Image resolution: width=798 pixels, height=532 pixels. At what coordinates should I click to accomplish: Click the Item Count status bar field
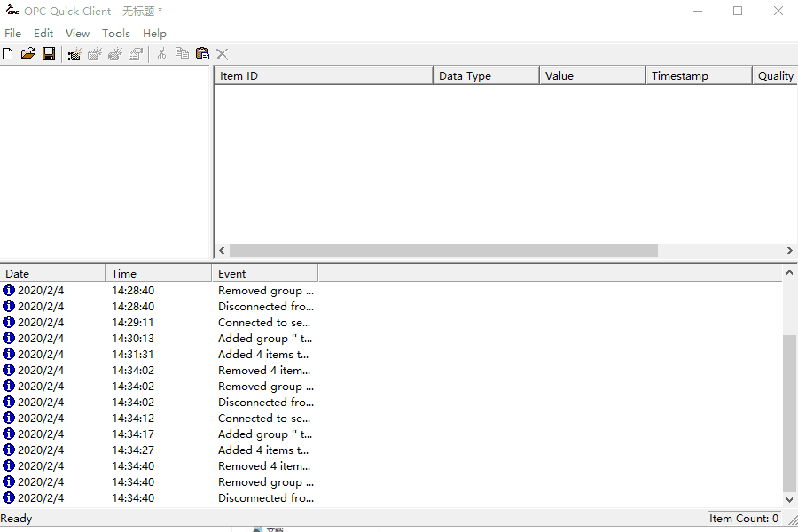point(744,518)
